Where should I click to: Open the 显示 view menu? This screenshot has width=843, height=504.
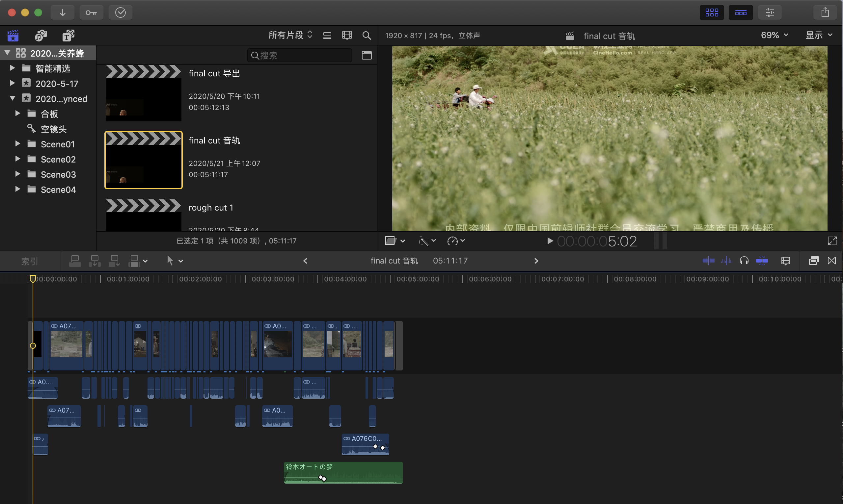point(819,35)
